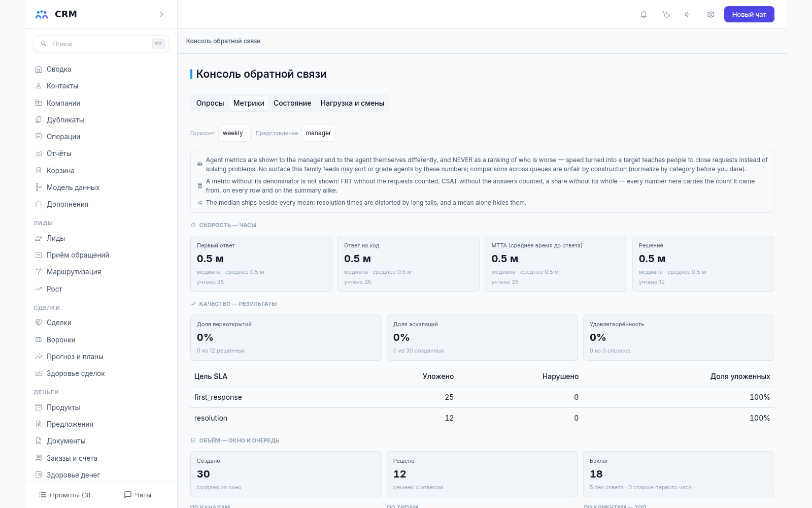Image resolution: width=812 pixels, height=508 pixels.
Task: Open Модель данных tree icon in sidebar
Action: pos(39,187)
